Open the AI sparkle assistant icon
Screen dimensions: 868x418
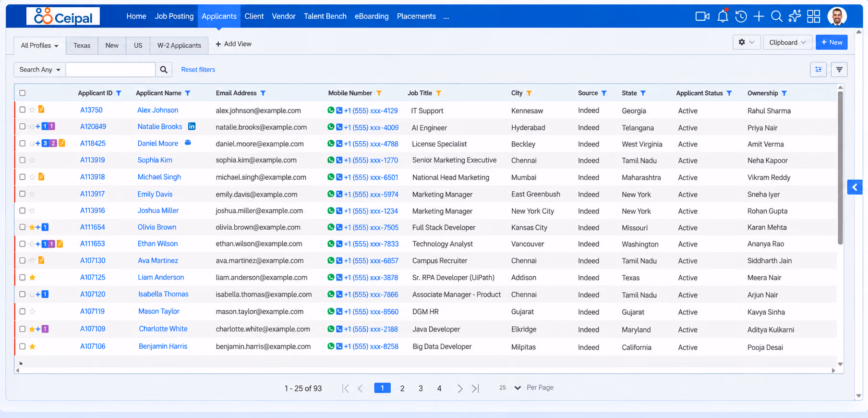pyautogui.click(x=795, y=16)
